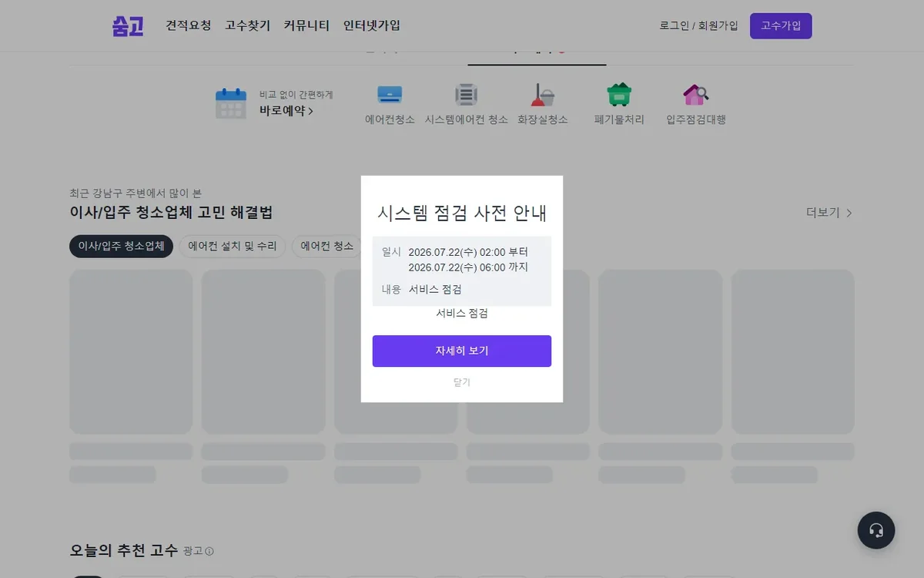Click the 광고 info icon
The width and height of the screenshot is (924, 578).
pos(209,551)
